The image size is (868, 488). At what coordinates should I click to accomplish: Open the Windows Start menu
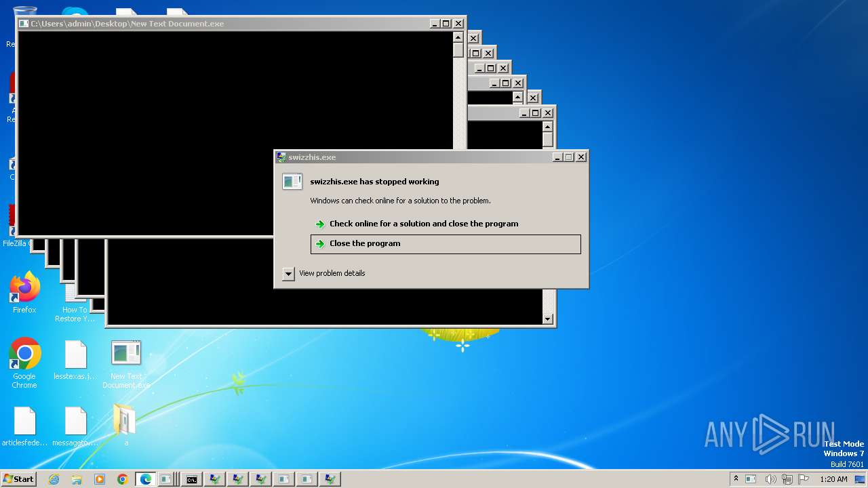coord(18,479)
